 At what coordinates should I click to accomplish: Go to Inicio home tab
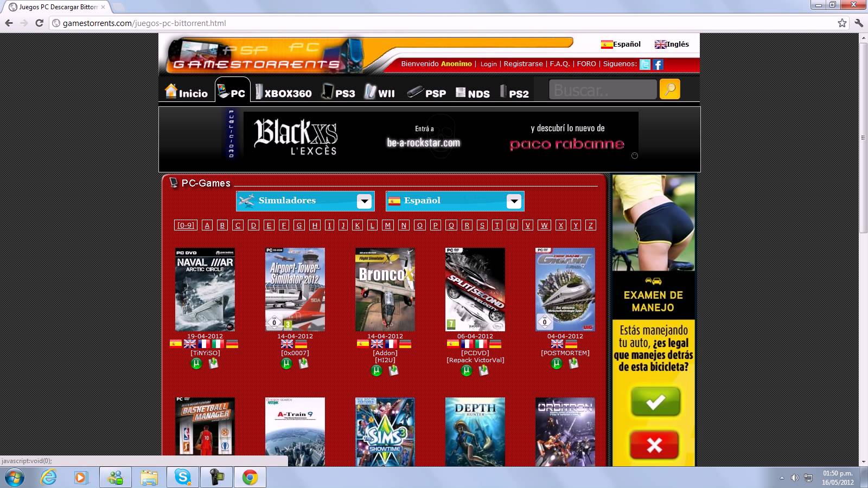[186, 91]
